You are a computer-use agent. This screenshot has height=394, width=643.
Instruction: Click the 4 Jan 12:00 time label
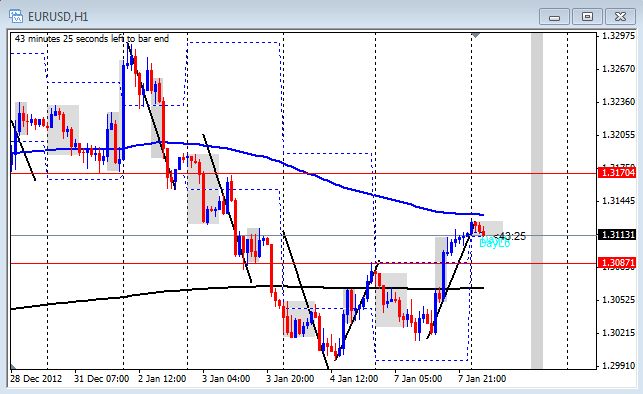coord(354,378)
